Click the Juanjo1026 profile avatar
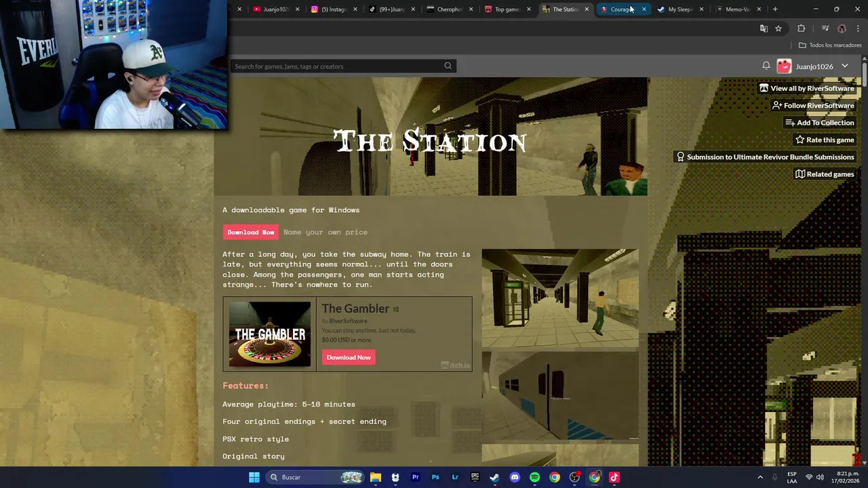Screen dimensions: 868x488 pos(784,66)
